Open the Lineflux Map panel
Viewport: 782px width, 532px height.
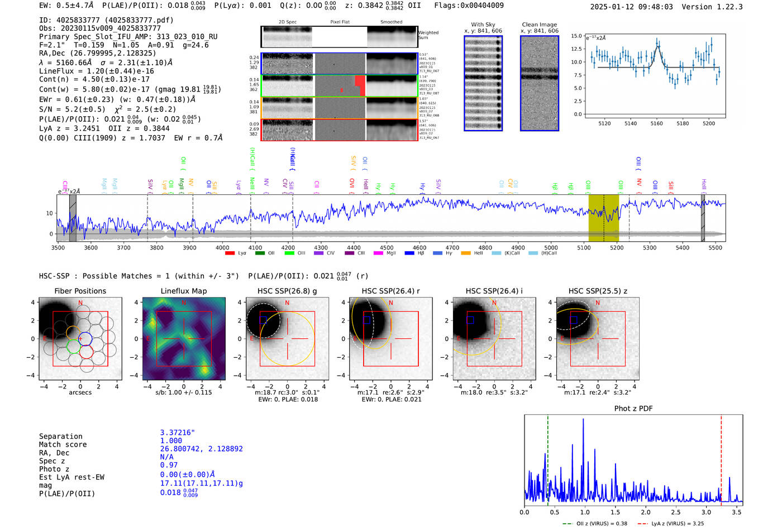tap(184, 338)
